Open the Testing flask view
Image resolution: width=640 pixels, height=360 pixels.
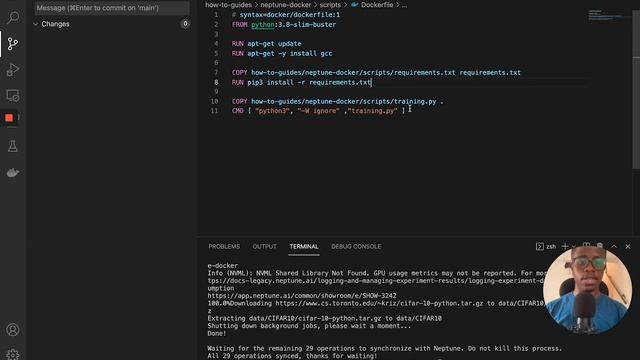point(13,146)
